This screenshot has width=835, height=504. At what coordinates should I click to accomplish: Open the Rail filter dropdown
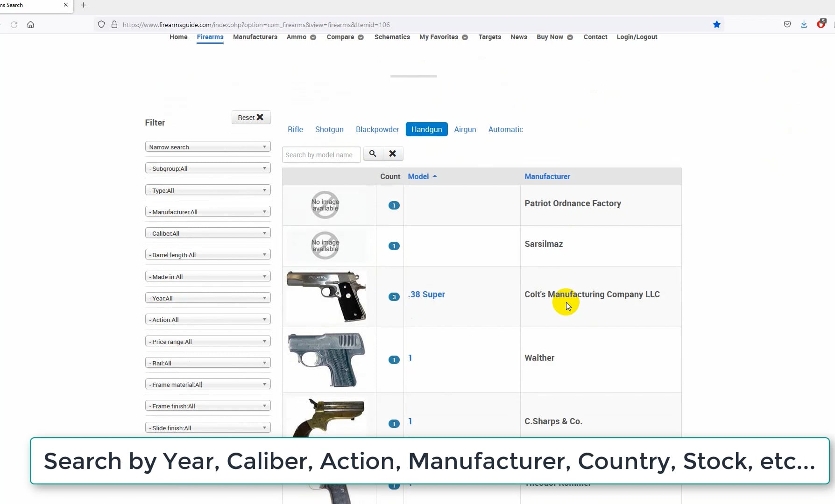click(208, 363)
